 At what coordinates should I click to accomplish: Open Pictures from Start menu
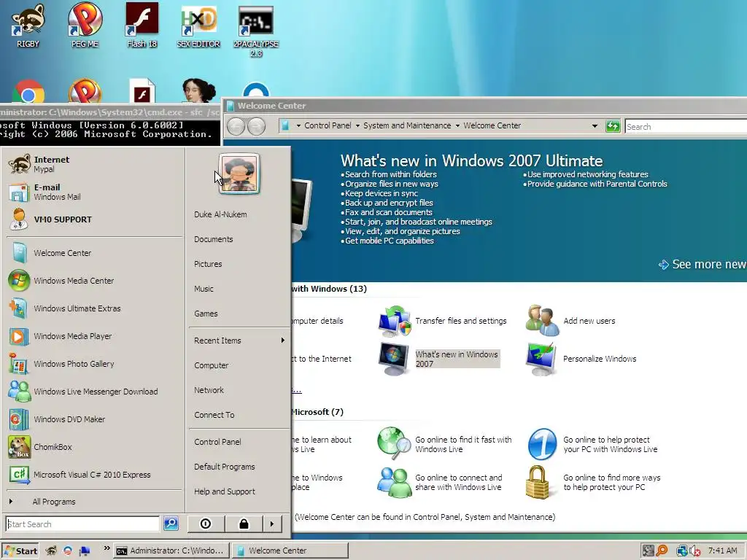[x=239, y=264]
